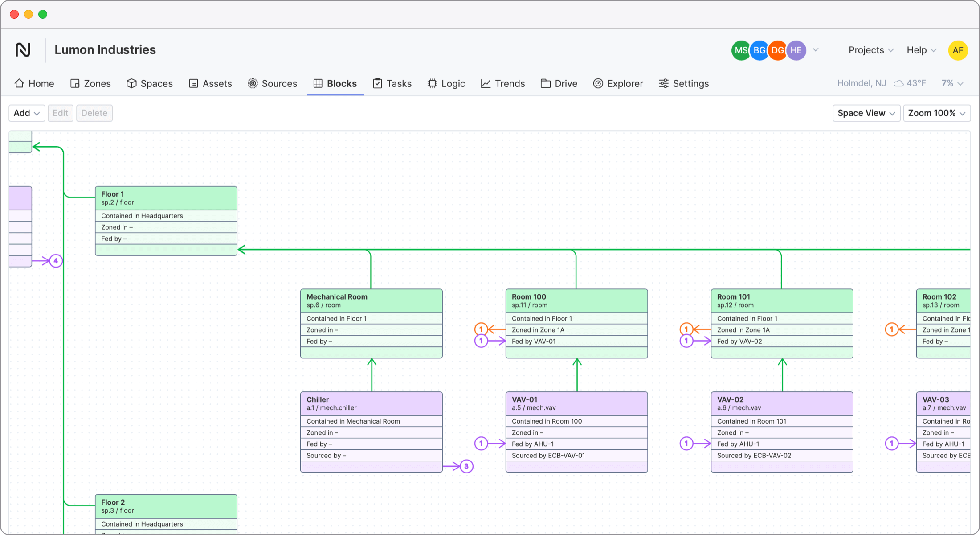Click the Lumon Industries N logo icon
Screen dimensions: 980x535
23,50
